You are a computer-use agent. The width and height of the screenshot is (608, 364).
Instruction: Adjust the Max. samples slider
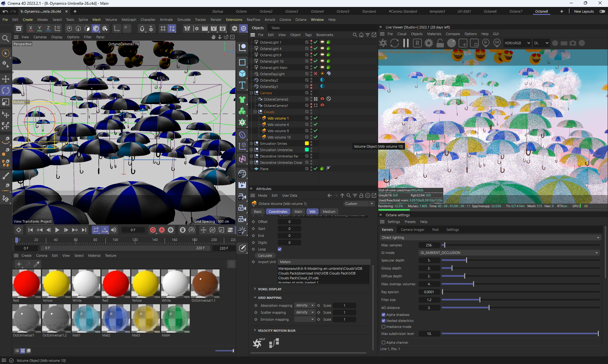(444, 245)
